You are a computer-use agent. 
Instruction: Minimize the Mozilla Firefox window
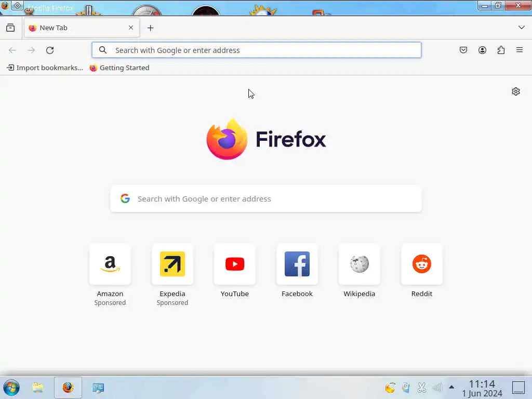coord(485,5)
